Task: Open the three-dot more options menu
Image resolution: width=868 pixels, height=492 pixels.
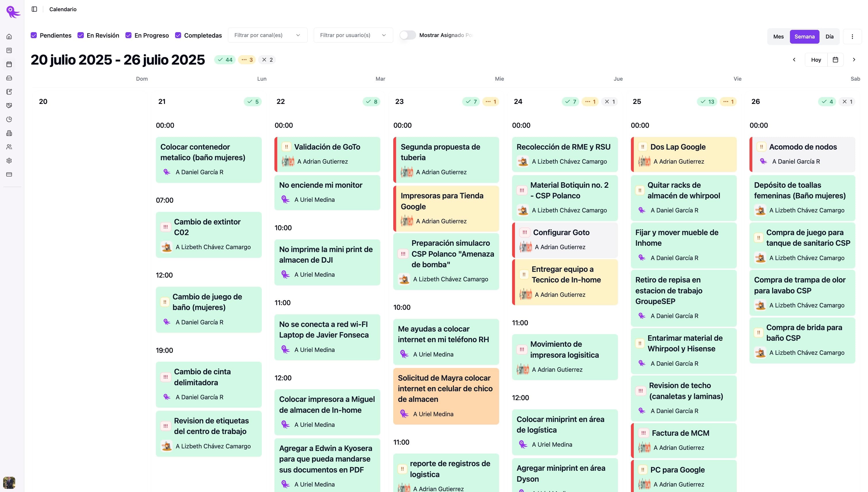Action: click(852, 36)
